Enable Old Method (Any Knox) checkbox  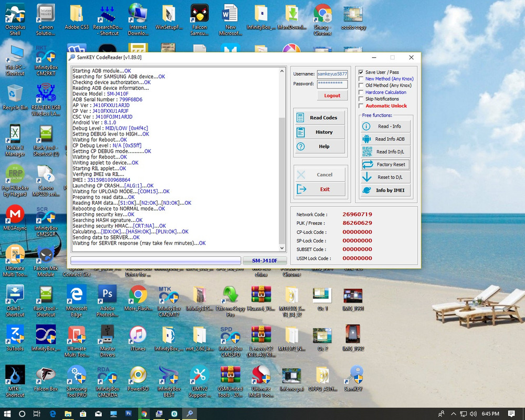click(x=361, y=86)
